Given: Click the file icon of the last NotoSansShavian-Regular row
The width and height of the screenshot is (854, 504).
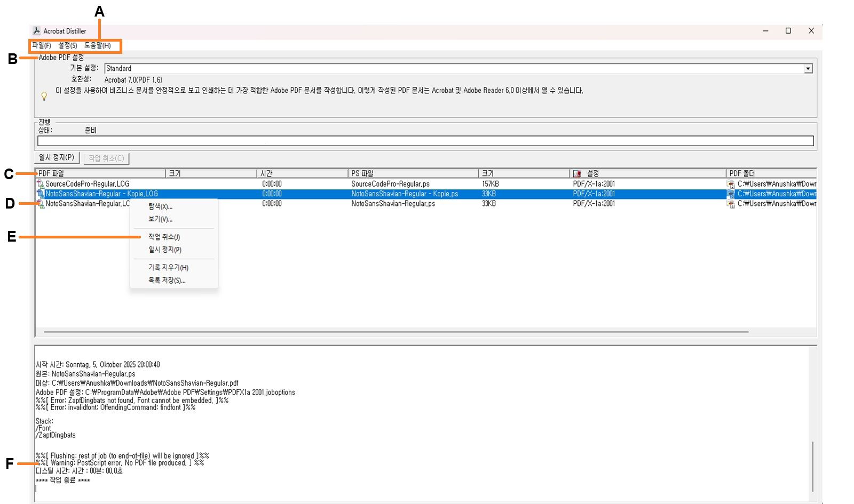Looking at the screenshot, I should pyautogui.click(x=40, y=204).
